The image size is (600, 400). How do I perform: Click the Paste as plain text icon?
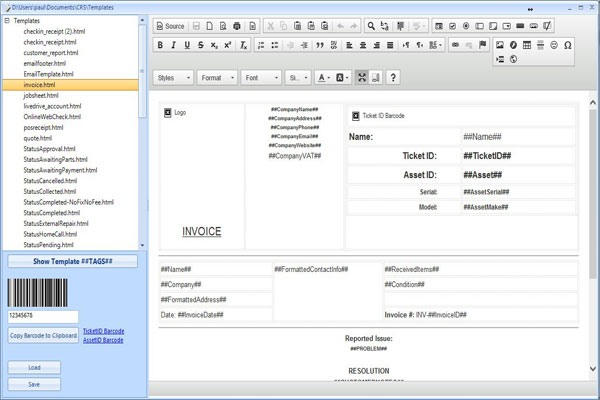tap(311, 26)
